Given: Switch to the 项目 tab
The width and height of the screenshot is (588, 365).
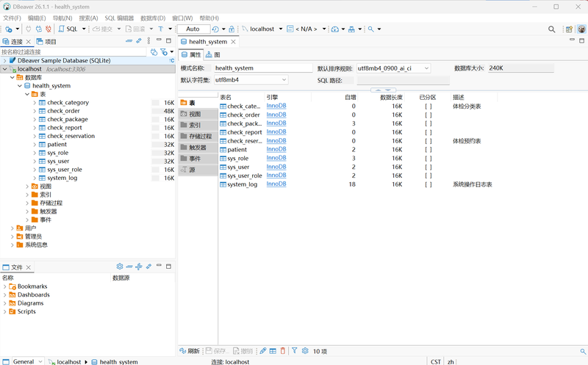Looking at the screenshot, I should point(46,42).
